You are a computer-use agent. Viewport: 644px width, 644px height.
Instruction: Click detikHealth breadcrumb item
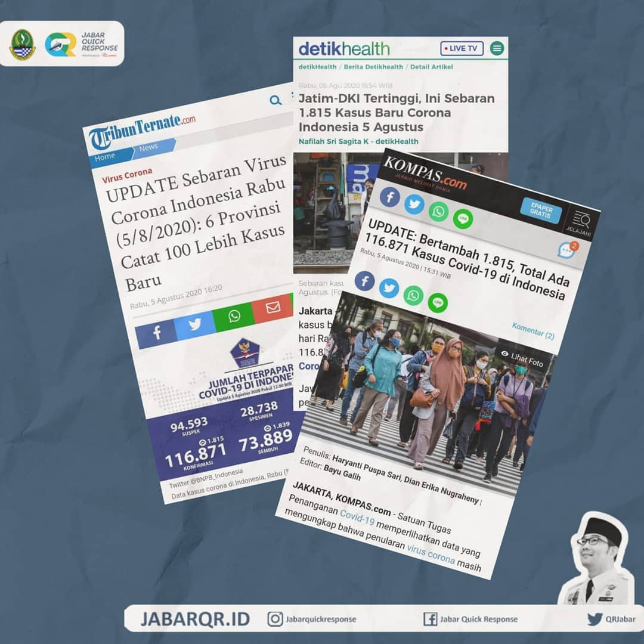click(317, 67)
